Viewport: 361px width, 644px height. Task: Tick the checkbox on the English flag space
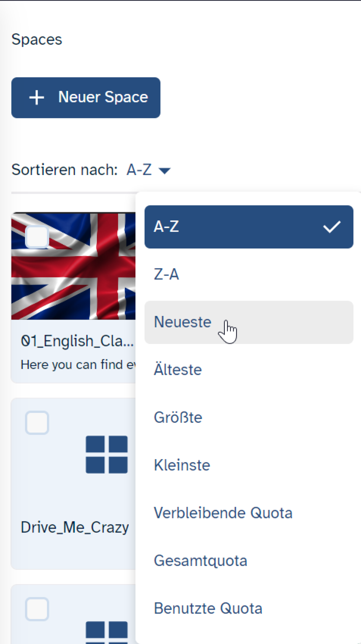[x=37, y=237]
